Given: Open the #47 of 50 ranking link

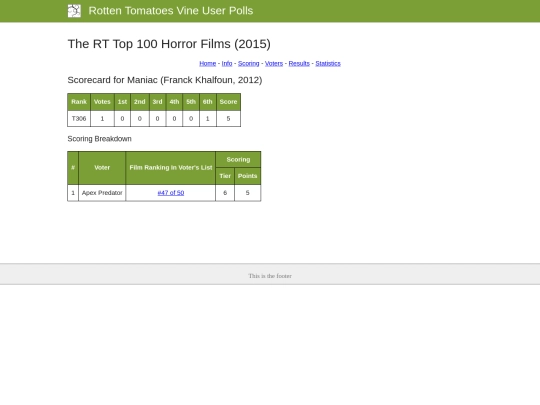Looking at the screenshot, I should coord(171,193).
